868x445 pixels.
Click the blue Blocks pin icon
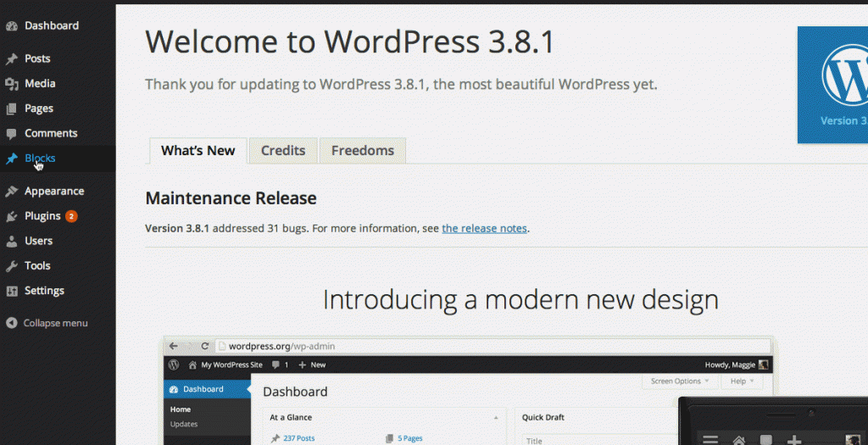[12, 159]
